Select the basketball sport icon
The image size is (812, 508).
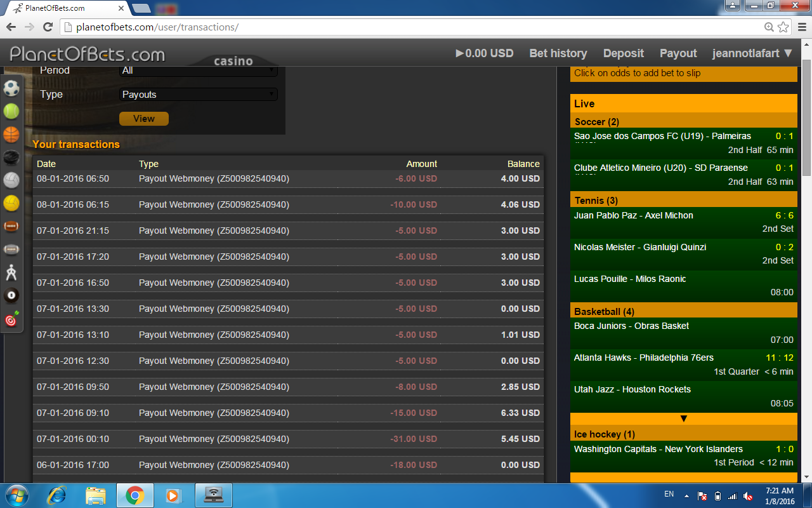pyautogui.click(x=11, y=135)
